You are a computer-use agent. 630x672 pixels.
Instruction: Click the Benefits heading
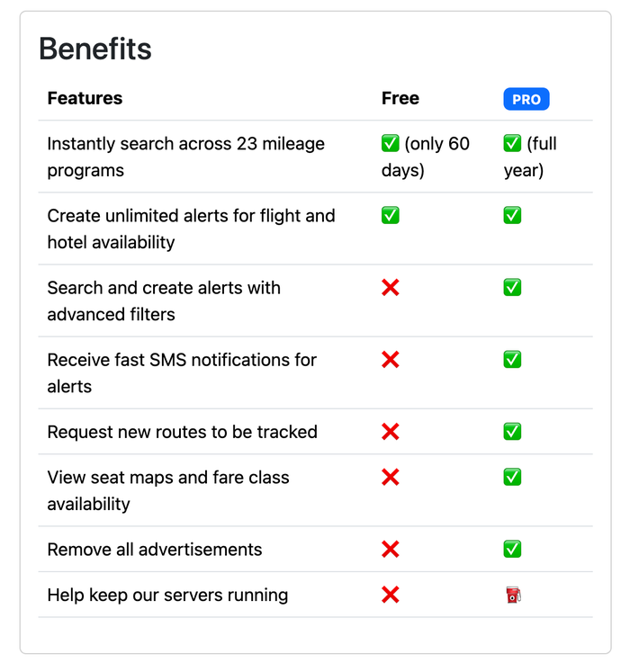pyautogui.click(x=95, y=49)
